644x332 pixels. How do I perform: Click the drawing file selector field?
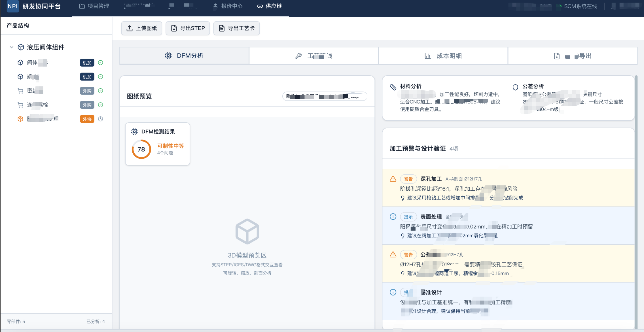325,97
